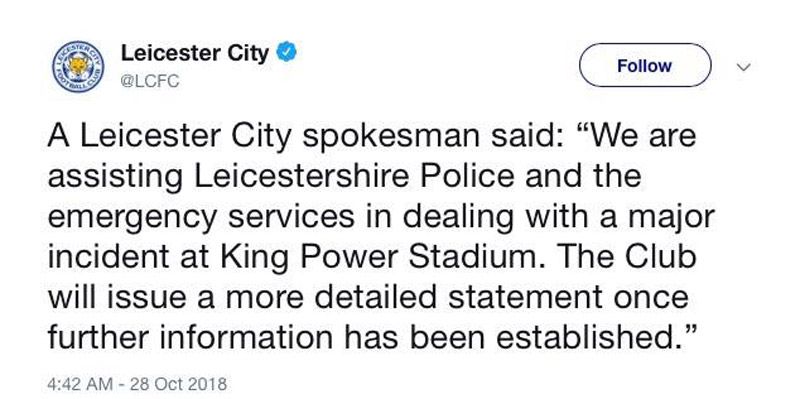Screen dimensions: 800x399
Task: Open the Leicester City display name
Action: click(x=194, y=53)
